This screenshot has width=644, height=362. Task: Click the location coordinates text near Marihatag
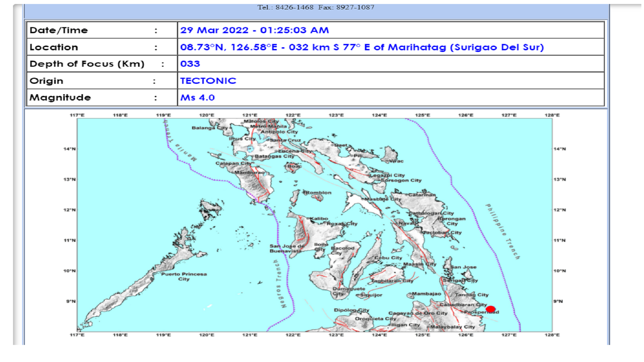(x=362, y=47)
